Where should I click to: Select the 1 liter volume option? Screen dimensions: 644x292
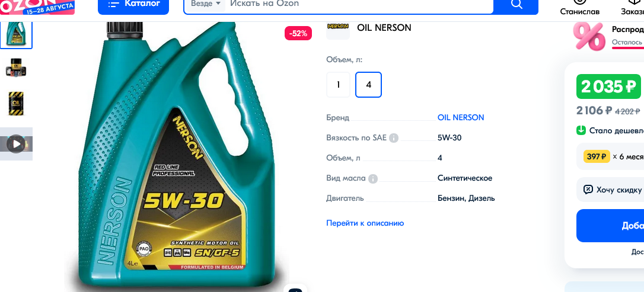(339, 85)
